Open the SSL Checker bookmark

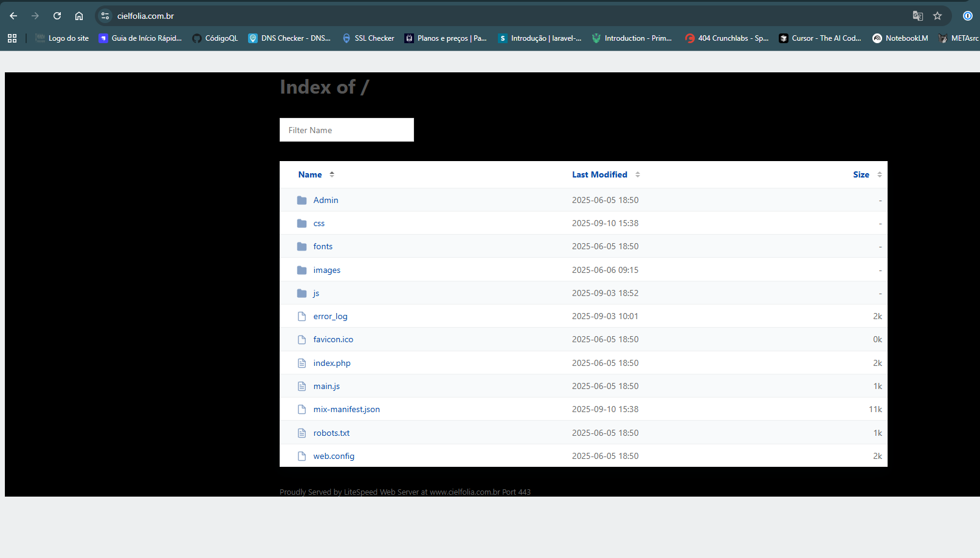click(x=368, y=38)
